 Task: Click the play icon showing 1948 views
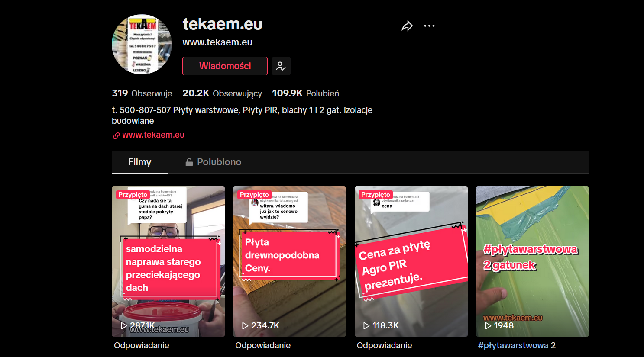click(x=488, y=325)
